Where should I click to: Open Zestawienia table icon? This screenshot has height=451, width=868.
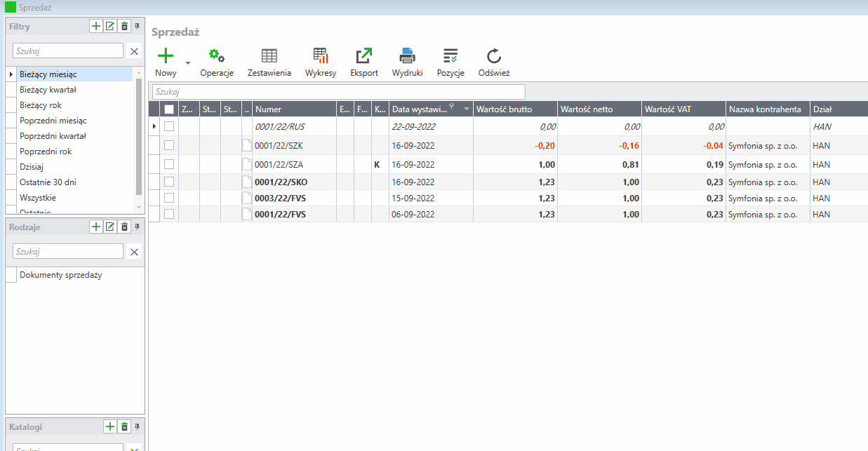point(269,56)
